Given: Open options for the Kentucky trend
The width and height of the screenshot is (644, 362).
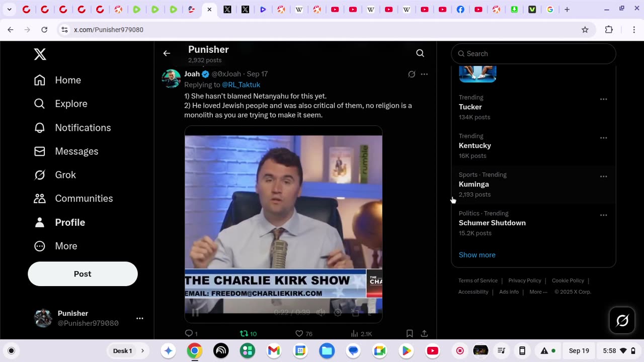Looking at the screenshot, I should pos(603,138).
